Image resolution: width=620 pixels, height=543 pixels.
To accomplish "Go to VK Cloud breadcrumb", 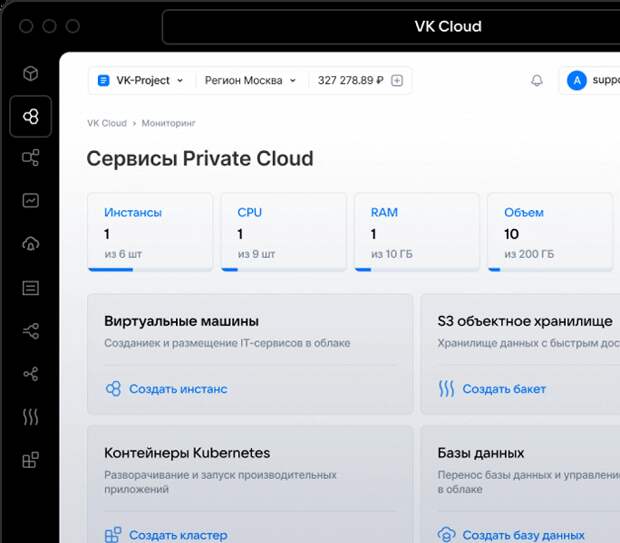I will pos(107,123).
